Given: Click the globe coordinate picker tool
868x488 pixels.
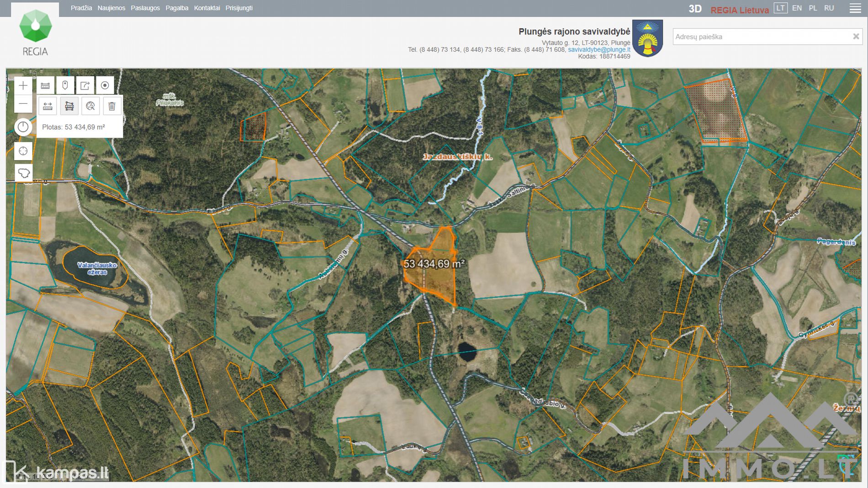Looking at the screenshot, I should pyautogui.click(x=90, y=106).
